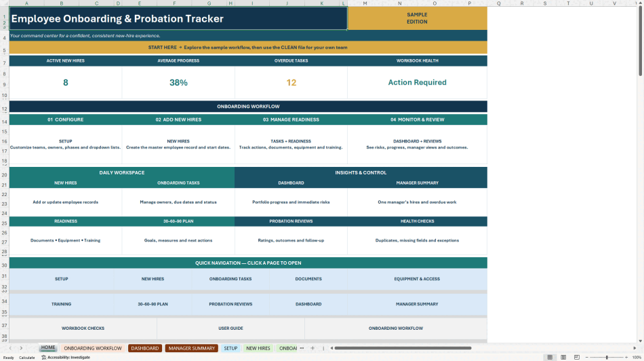644x361 pixels.
Task: Open NEW HIRES in Quick Navigation
Action: [153, 279]
